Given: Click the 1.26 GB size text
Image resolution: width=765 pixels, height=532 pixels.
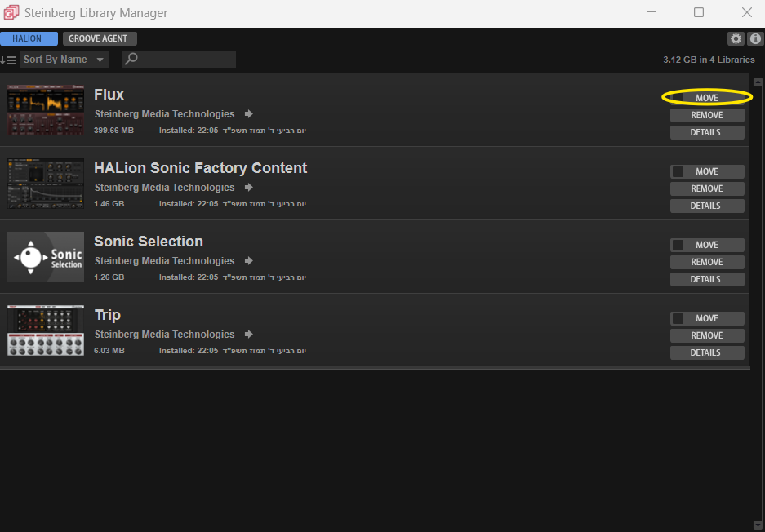Looking at the screenshot, I should [x=109, y=277].
